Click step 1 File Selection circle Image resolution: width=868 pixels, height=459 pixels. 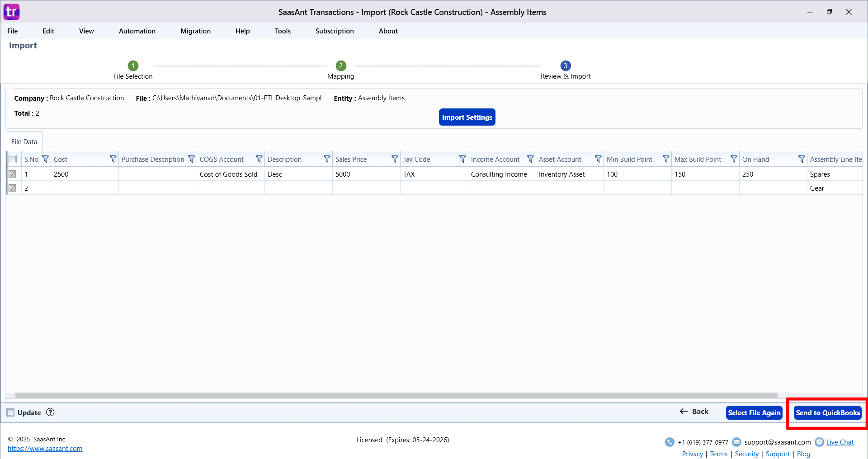(133, 66)
